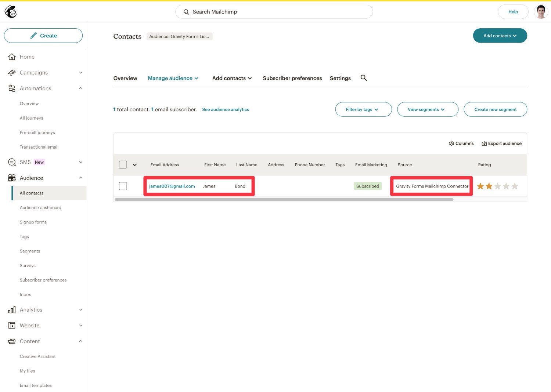Click the magnifier icon beside Settings tab
551x392 pixels.
[x=364, y=78]
